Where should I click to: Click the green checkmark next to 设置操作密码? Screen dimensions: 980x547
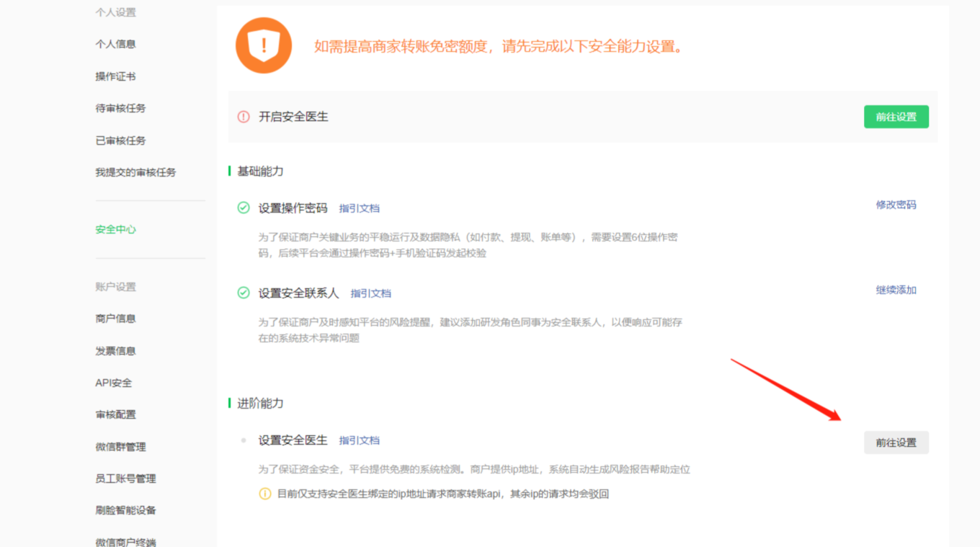point(244,208)
